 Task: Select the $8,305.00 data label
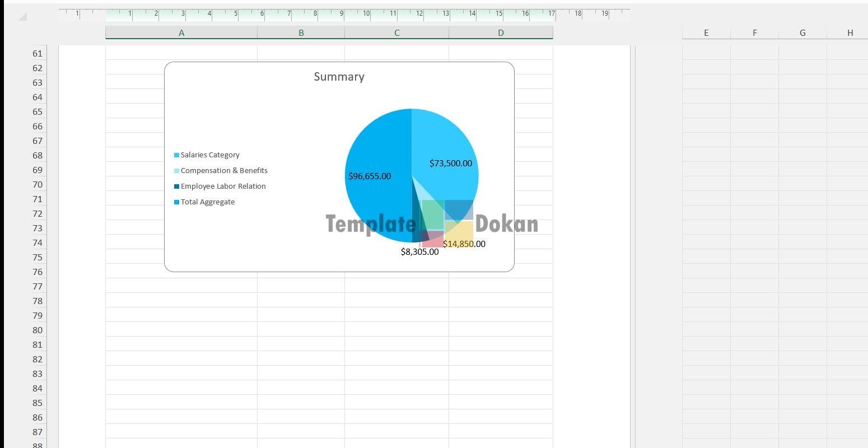[419, 252]
